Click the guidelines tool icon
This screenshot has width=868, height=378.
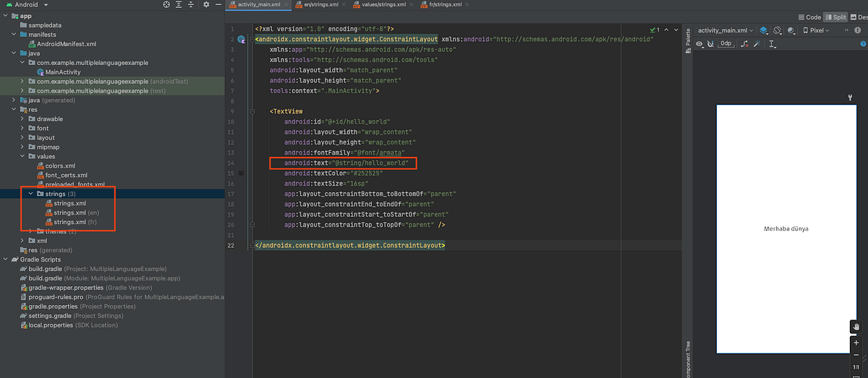773,44
